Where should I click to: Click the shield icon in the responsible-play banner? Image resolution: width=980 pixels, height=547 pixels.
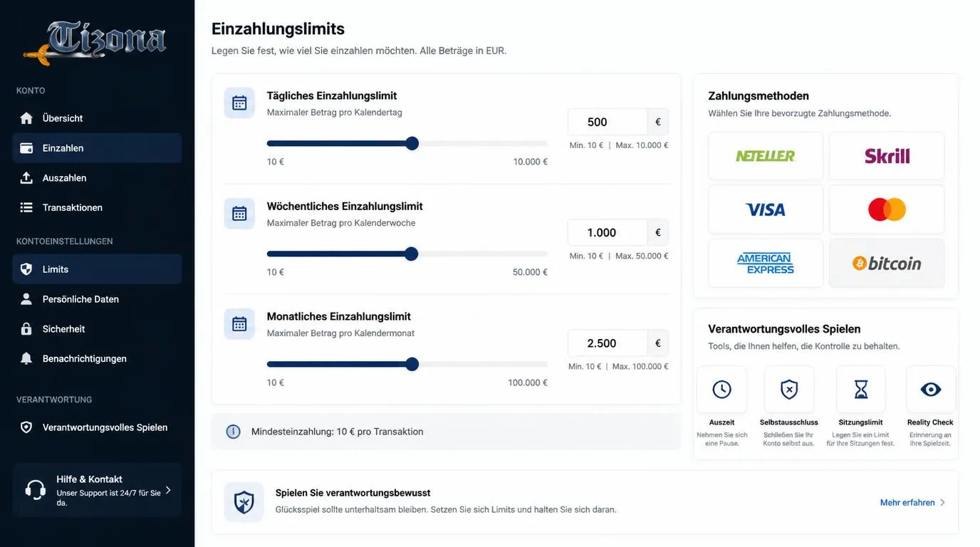click(x=244, y=502)
